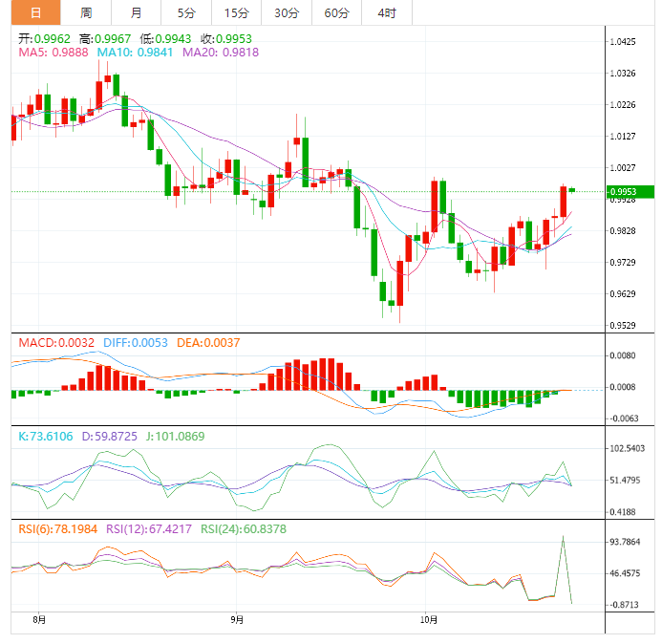The image size is (662, 644).
Task: Click the 9月 date axis marker
Action: click(237, 619)
